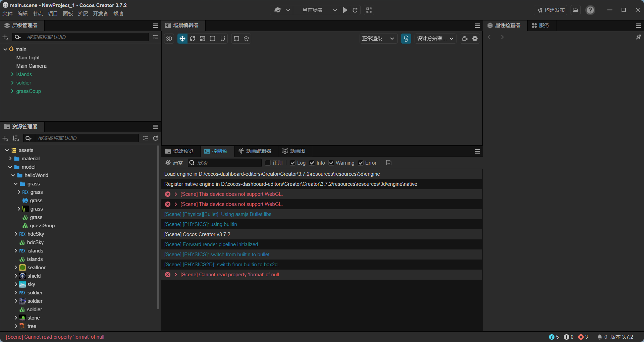Click the sort icon in assets panel
Viewport: 644px width, 342px height.
click(x=15, y=138)
